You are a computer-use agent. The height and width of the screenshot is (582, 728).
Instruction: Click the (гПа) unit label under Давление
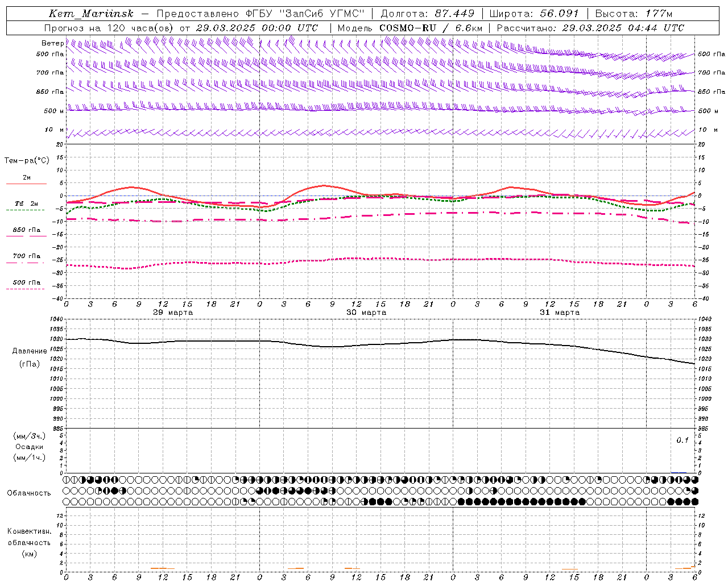[30, 364]
